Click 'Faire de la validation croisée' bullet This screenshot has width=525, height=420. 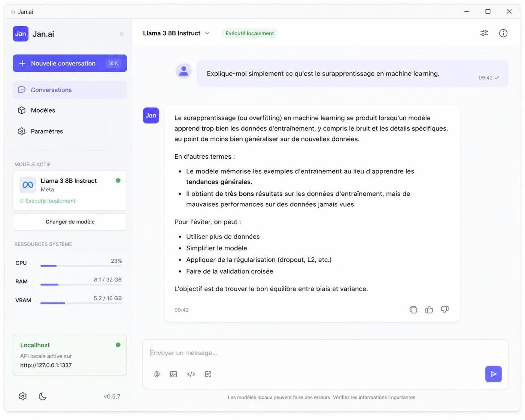(230, 271)
